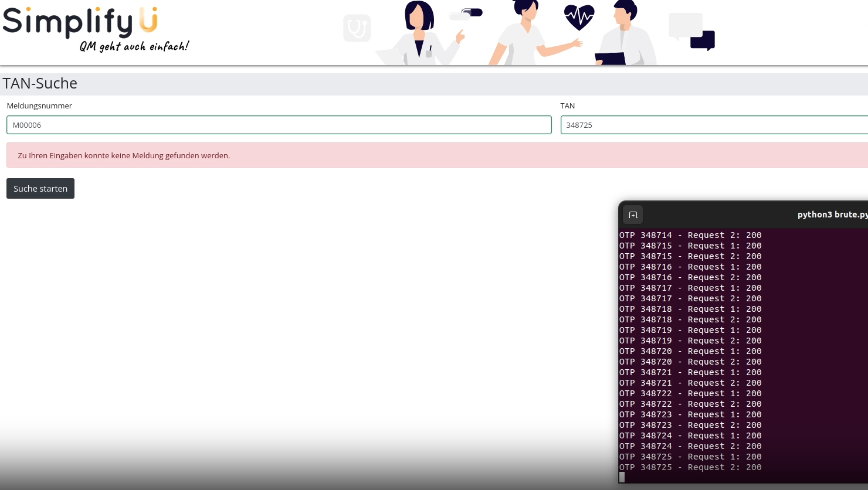Viewport: 868px width, 490px height.
Task: Click the 'OTP 348714 - Request 2' terminal line
Action: click(x=690, y=235)
